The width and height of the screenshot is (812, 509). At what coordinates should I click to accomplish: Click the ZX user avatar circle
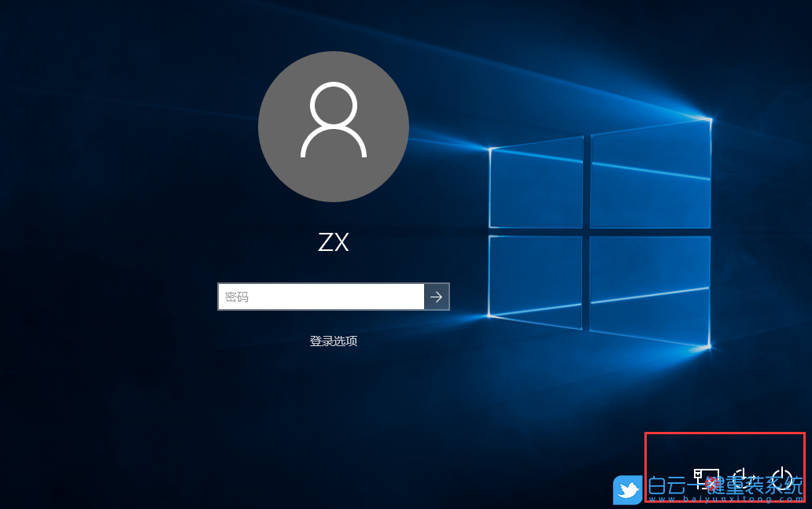[334, 126]
